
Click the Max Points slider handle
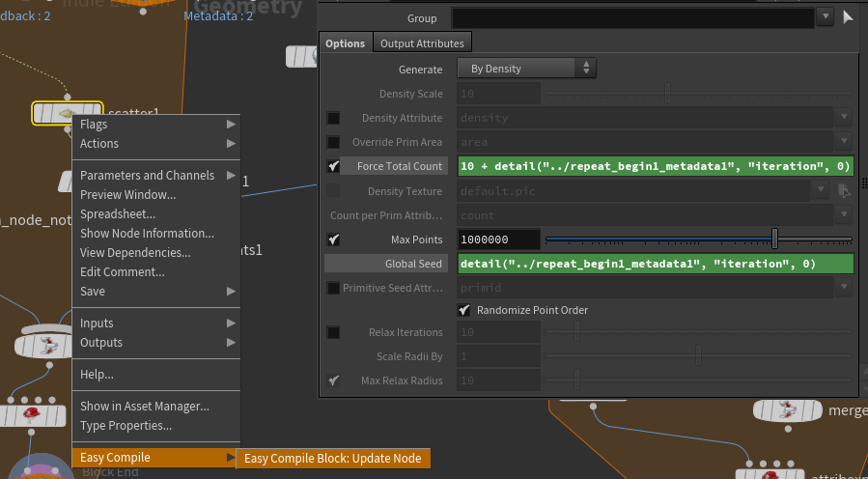point(774,239)
